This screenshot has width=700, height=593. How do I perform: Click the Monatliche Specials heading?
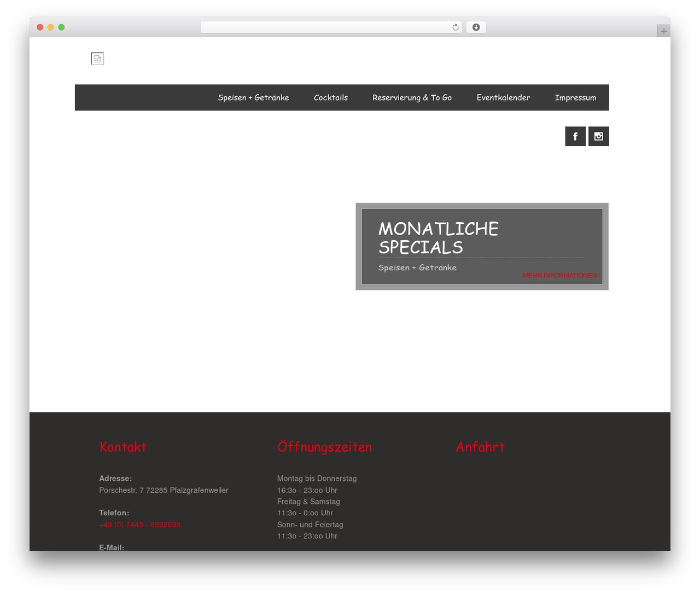(x=438, y=238)
